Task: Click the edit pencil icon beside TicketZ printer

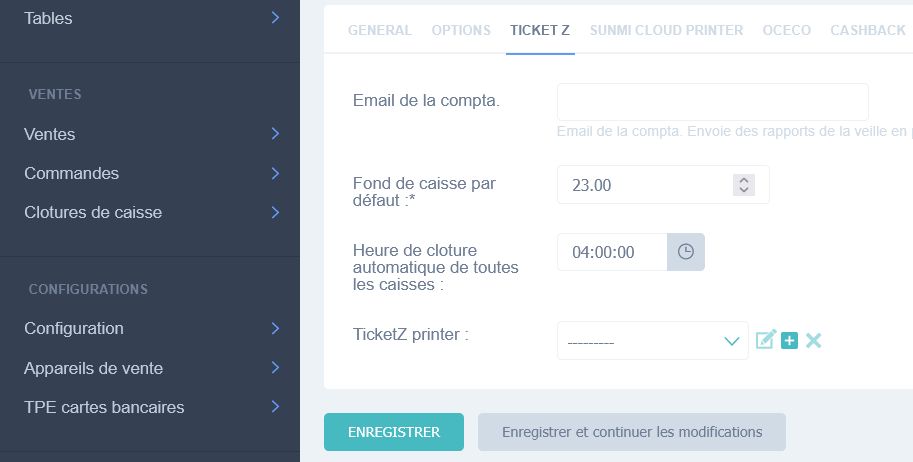Action: tap(765, 340)
